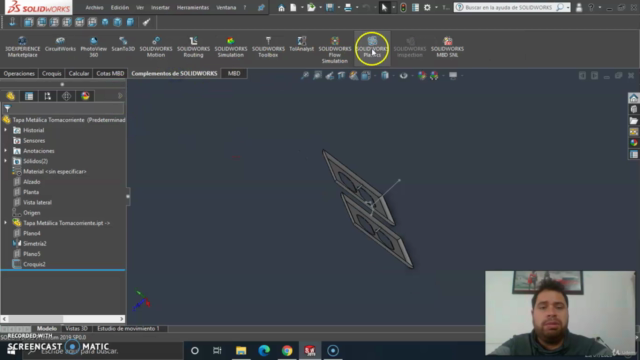The width and height of the screenshot is (640, 360).
Task: Click in SOLIDWORKS help search field
Action: point(509,7)
